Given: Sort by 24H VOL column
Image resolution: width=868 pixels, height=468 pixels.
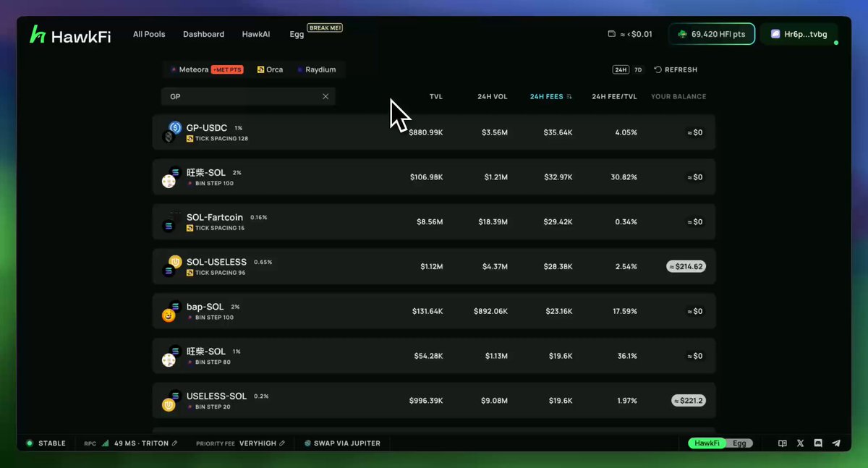Looking at the screenshot, I should [493, 96].
